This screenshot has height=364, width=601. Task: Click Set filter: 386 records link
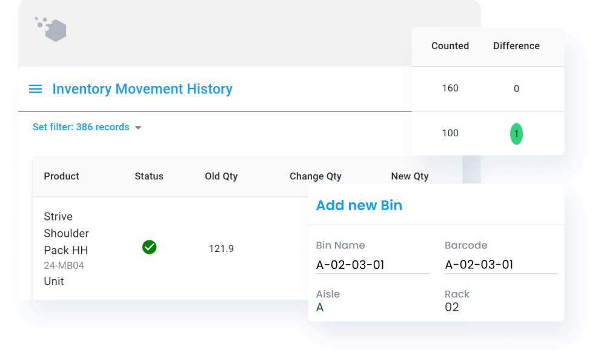coord(81,127)
